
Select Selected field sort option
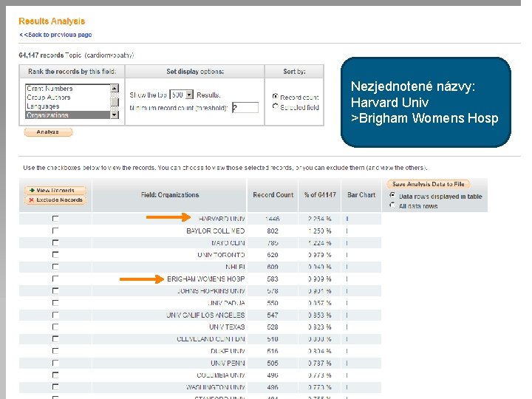[275, 106]
